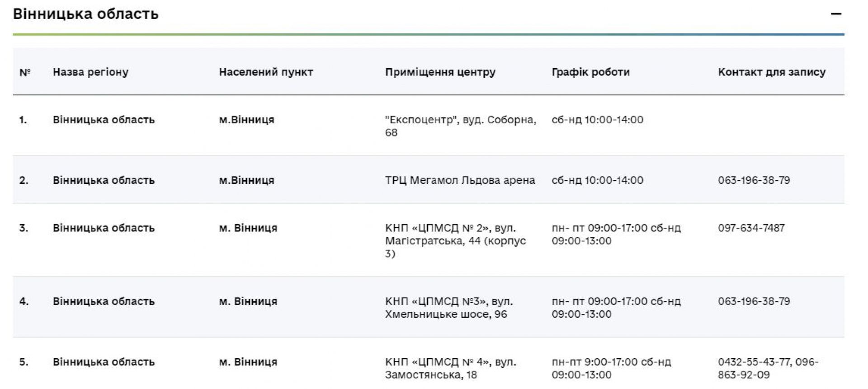Click row 1 schedule сб-нд 10:00-14:00
Viewport: 868px width, 389px height.
click(597, 120)
